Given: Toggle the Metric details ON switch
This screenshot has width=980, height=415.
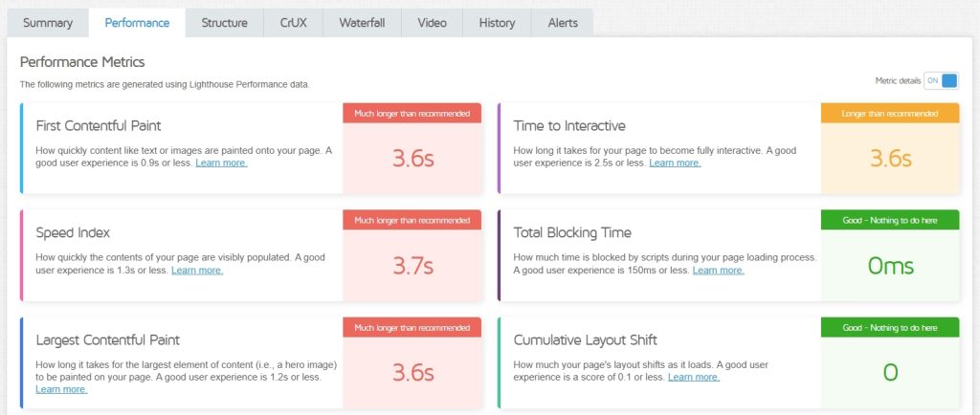Looking at the screenshot, I should (x=941, y=81).
